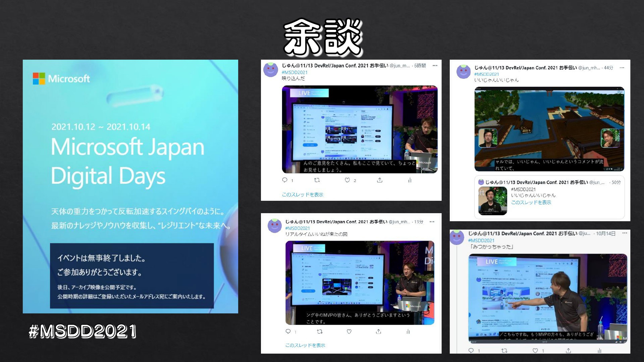The image size is (644, 362).
Task: Click #MSDD2021 hashtag in リアルタイムいいね tweet
Action: [298, 228]
